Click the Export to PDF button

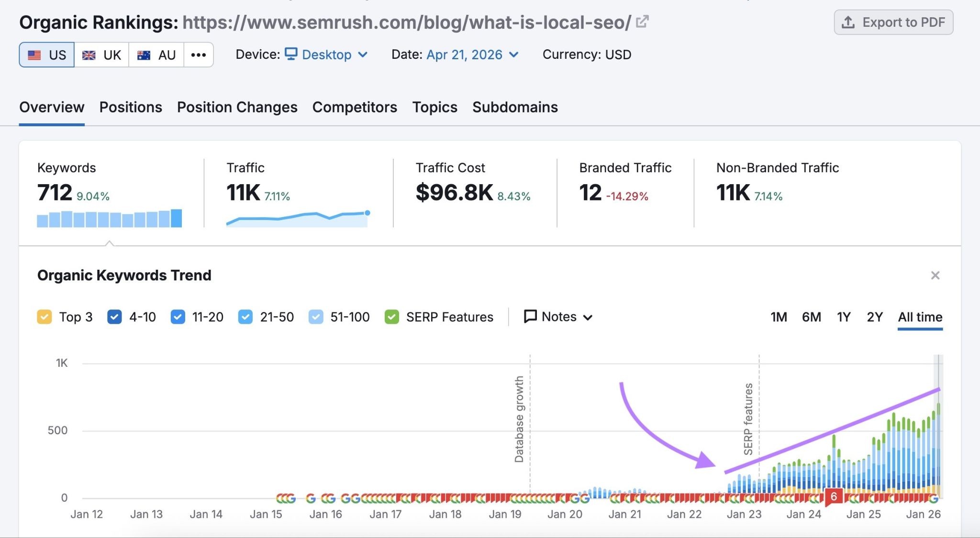(893, 22)
